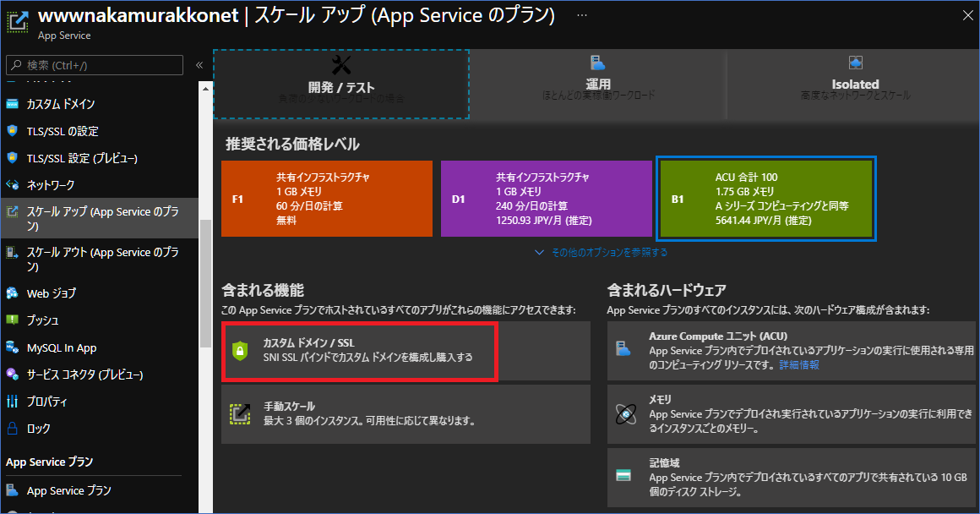Viewport: 980px width, 514px height.
Task: Click the サービス コネクタ (プレビュー) icon
Action: tap(12, 374)
